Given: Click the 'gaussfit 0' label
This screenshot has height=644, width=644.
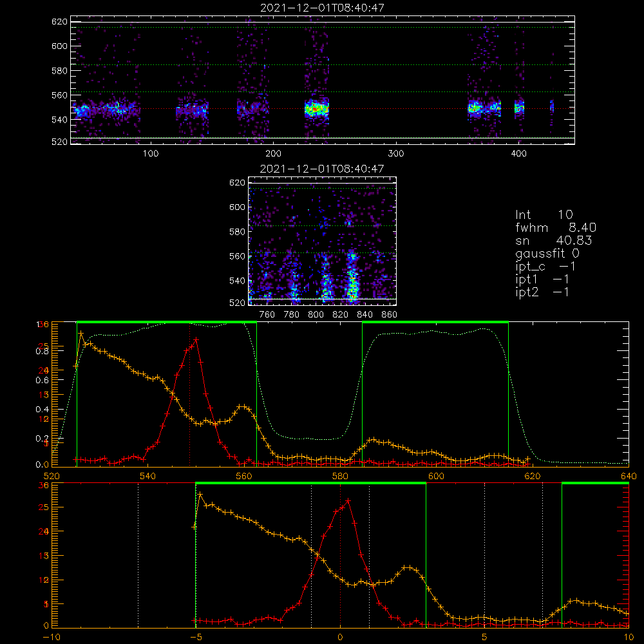Looking at the screenshot, I should coord(547,253).
